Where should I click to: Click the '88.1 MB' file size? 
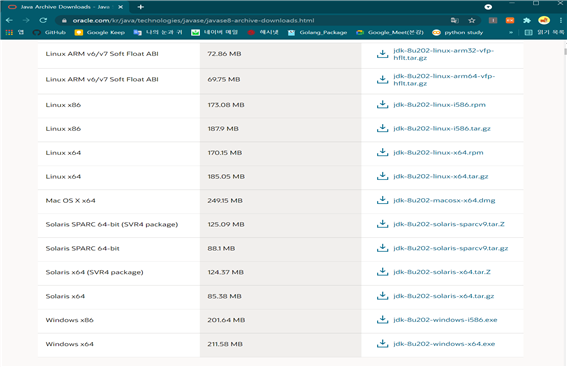(221, 248)
